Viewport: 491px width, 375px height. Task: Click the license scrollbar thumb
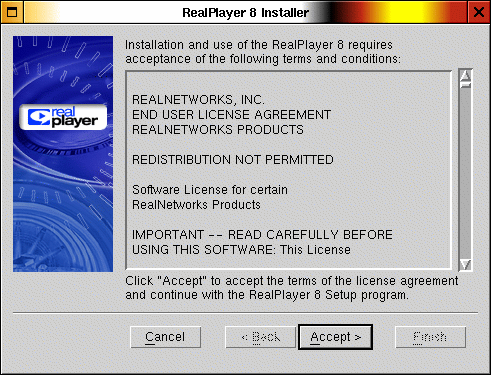click(x=465, y=85)
